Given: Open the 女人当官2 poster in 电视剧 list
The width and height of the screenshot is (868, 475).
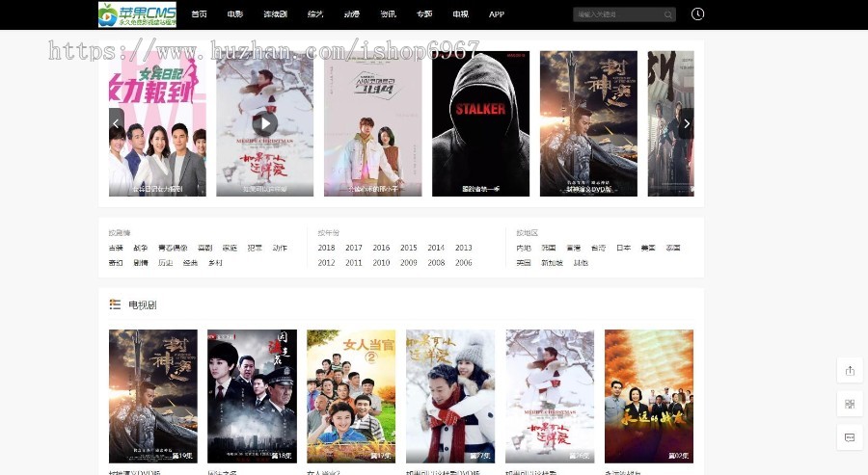Looking at the screenshot, I should point(351,396).
